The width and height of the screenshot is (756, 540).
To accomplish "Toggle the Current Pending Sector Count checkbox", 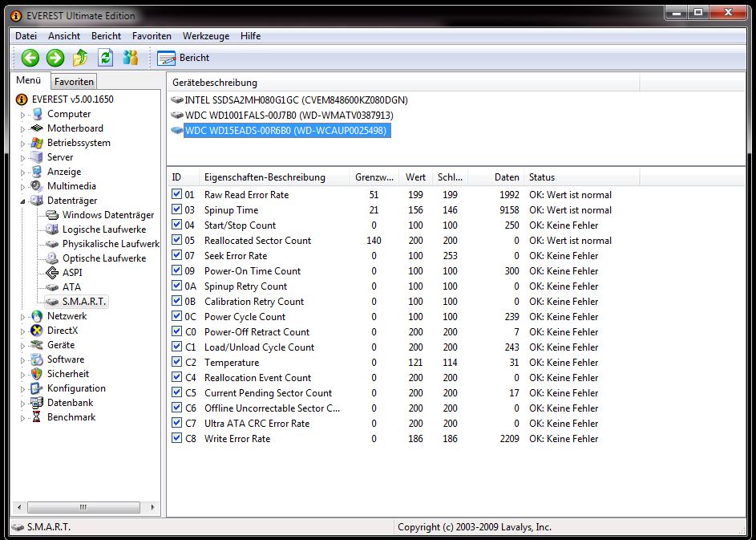I will (x=176, y=392).
